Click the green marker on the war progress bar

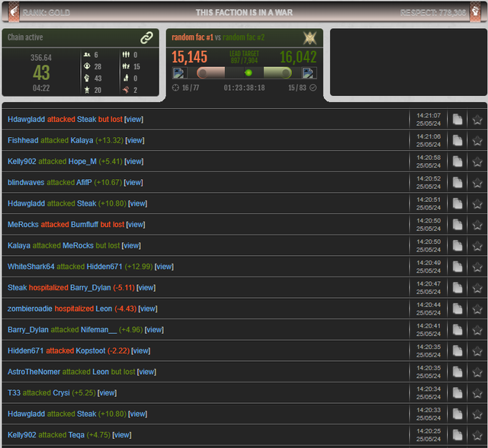click(248, 73)
